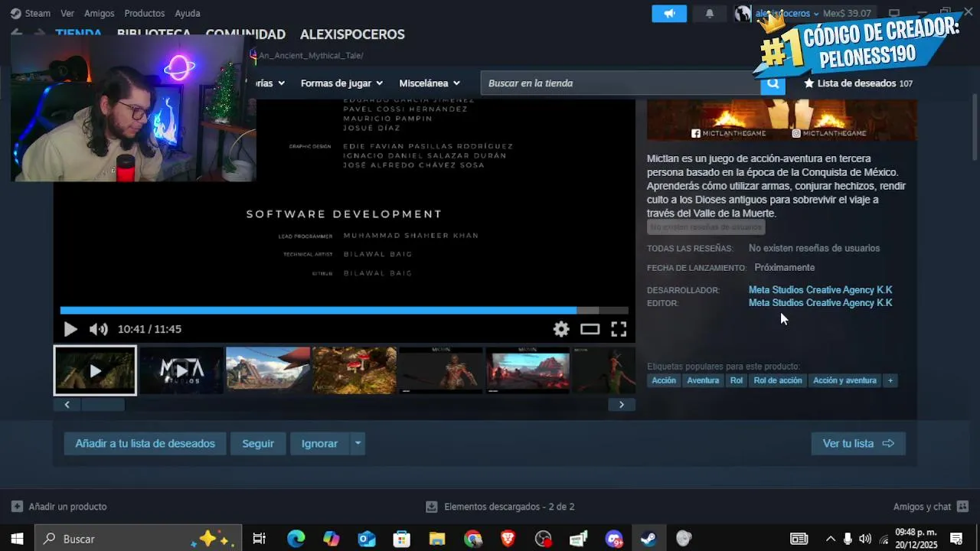Select the Rol de acción tag
Viewport: 980px width, 551px height.
pos(778,380)
